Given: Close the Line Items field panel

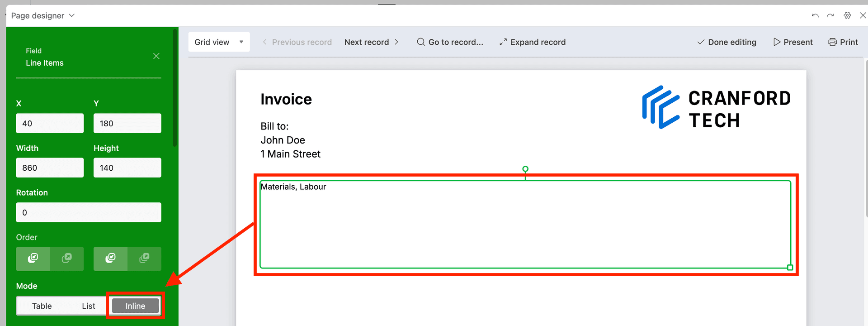Looking at the screenshot, I should (156, 56).
